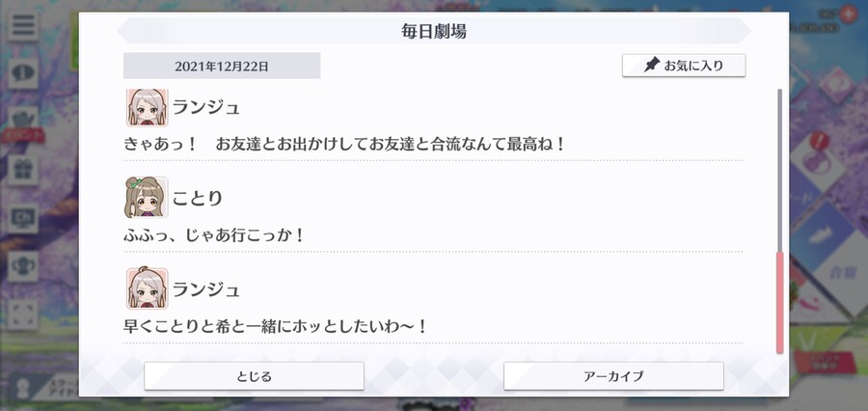Image resolution: width=868 pixels, height=411 pixels.
Task: Click the pink scrollbar thumb
Action: [x=780, y=302]
